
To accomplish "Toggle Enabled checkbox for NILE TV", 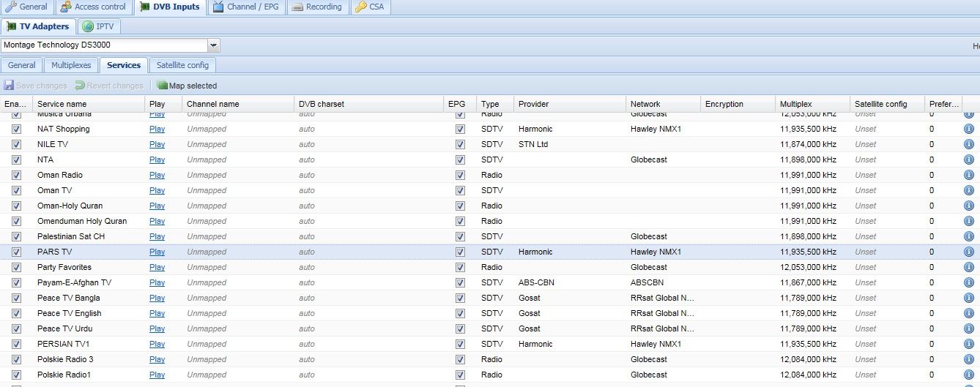I will point(17,145).
